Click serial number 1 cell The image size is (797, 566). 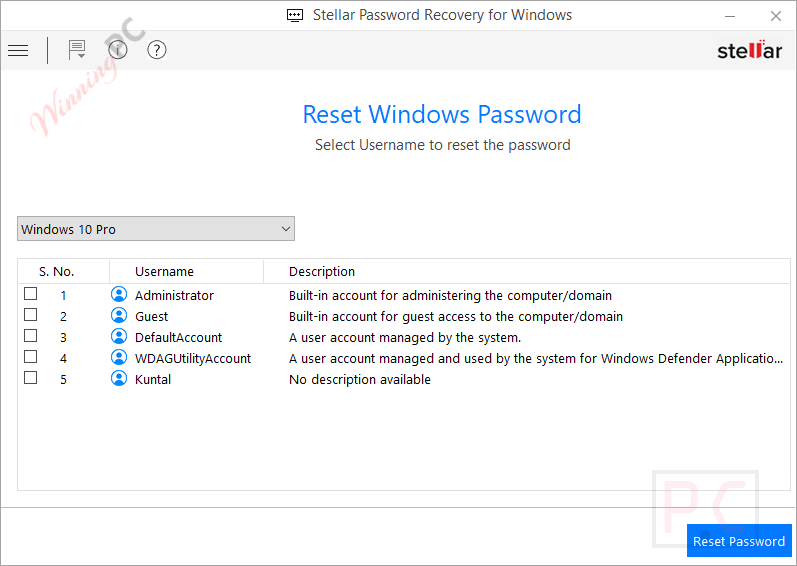click(63, 295)
